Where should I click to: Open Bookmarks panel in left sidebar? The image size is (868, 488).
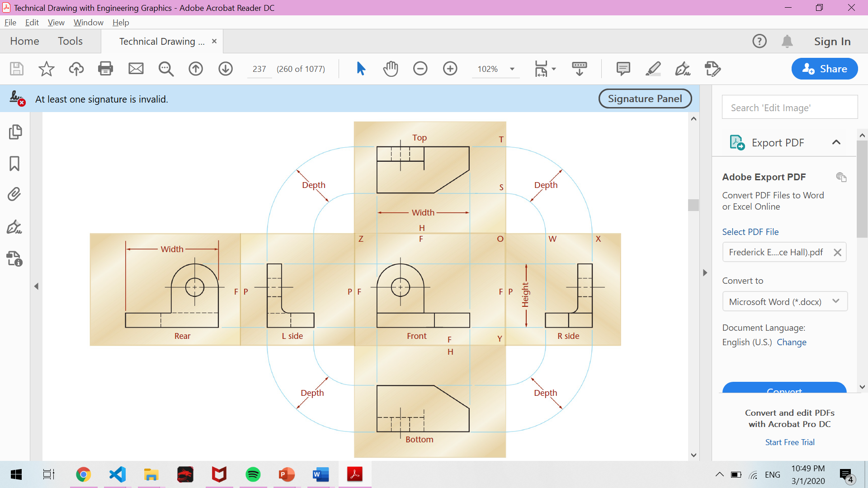coord(14,164)
